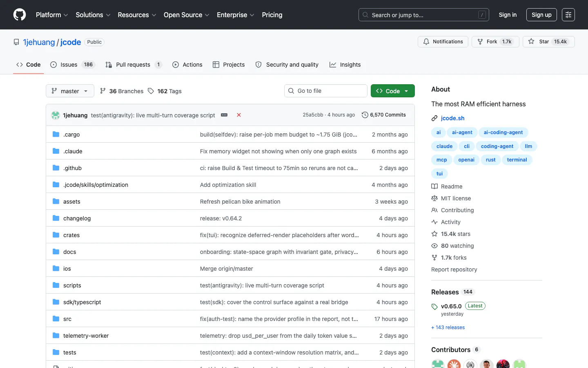Image resolution: width=588 pixels, height=368 pixels.
Task: Expand the Solutions navigation menu
Action: point(93,15)
